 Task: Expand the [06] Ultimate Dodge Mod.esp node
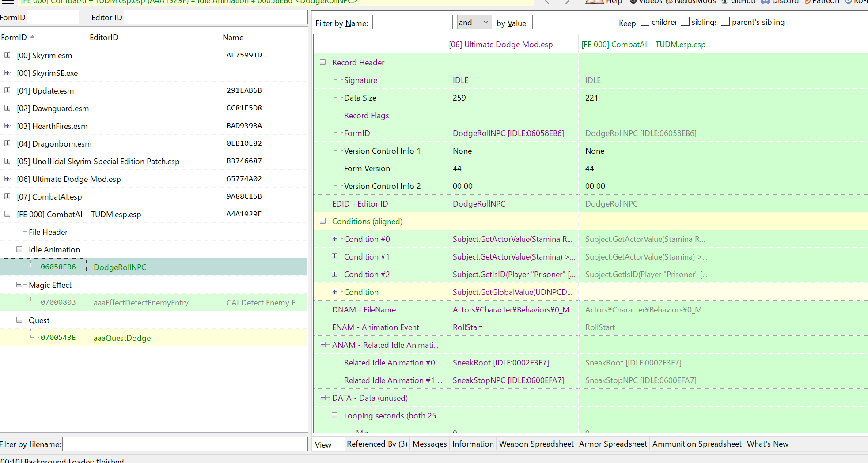(x=7, y=179)
